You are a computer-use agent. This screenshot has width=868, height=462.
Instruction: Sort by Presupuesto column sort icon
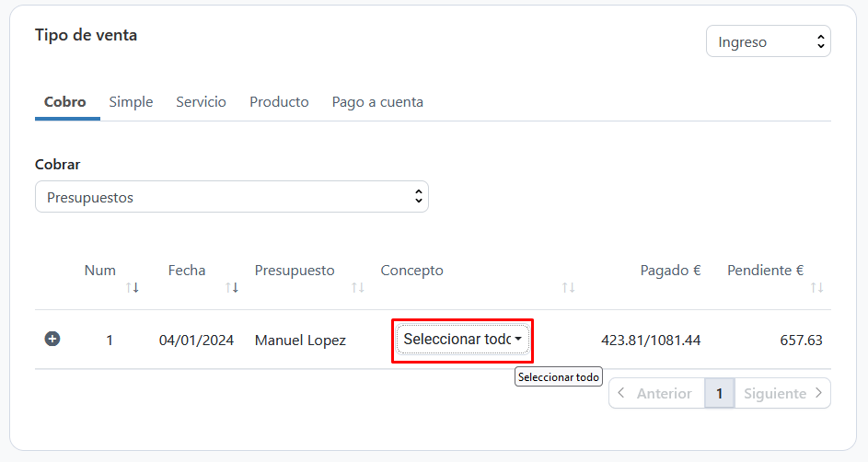[357, 288]
